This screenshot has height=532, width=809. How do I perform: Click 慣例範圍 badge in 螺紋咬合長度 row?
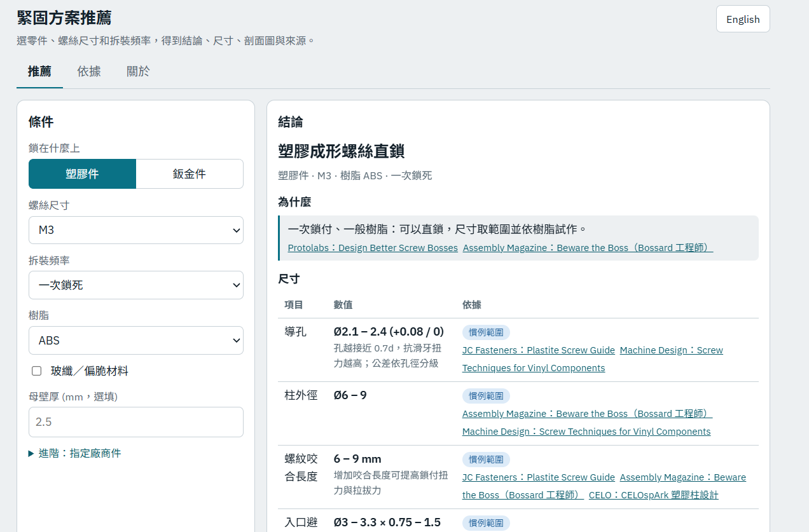coord(486,460)
